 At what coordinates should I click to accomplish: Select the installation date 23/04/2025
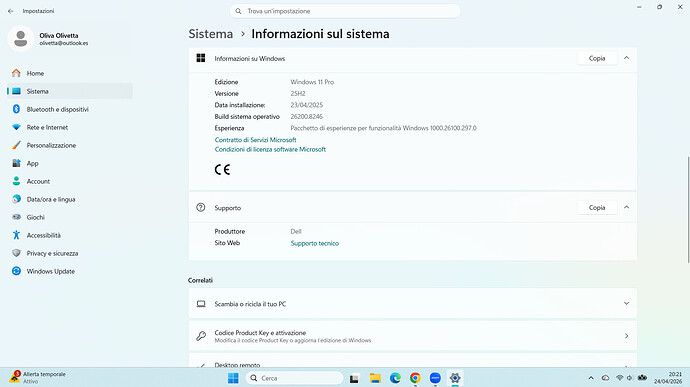[x=307, y=105]
